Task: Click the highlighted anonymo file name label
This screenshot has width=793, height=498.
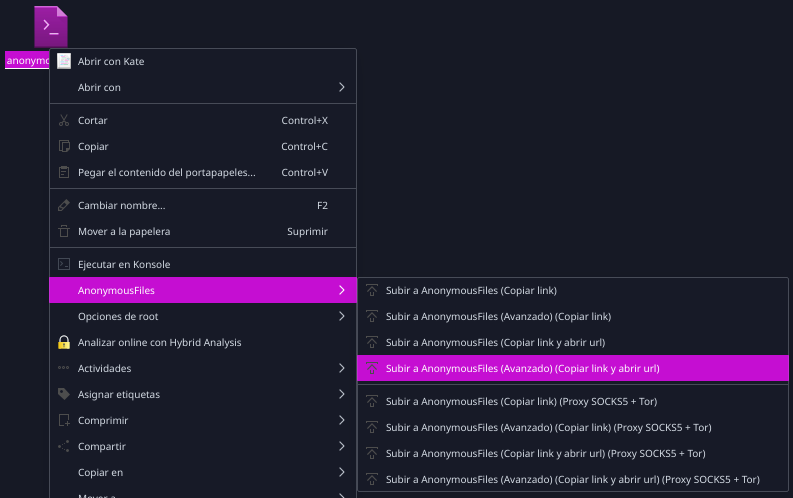Action: click(27, 60)
